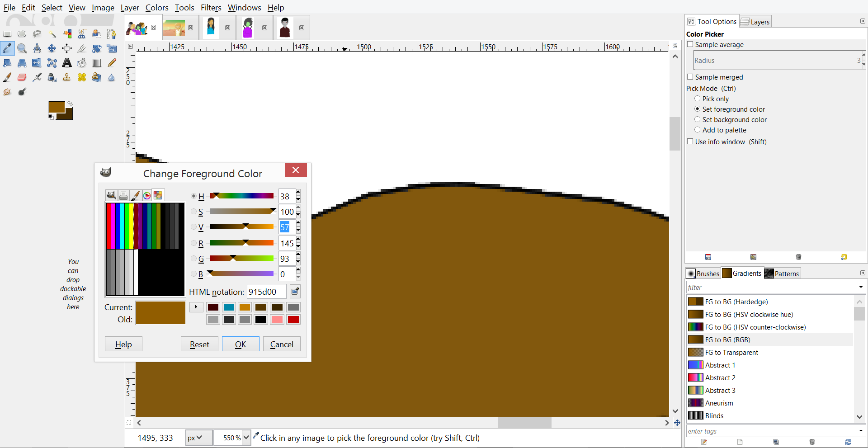The width and height of the screenshot is (868, 448).
Task: Select the Rotate tool
Action: [x=97, y=48]
